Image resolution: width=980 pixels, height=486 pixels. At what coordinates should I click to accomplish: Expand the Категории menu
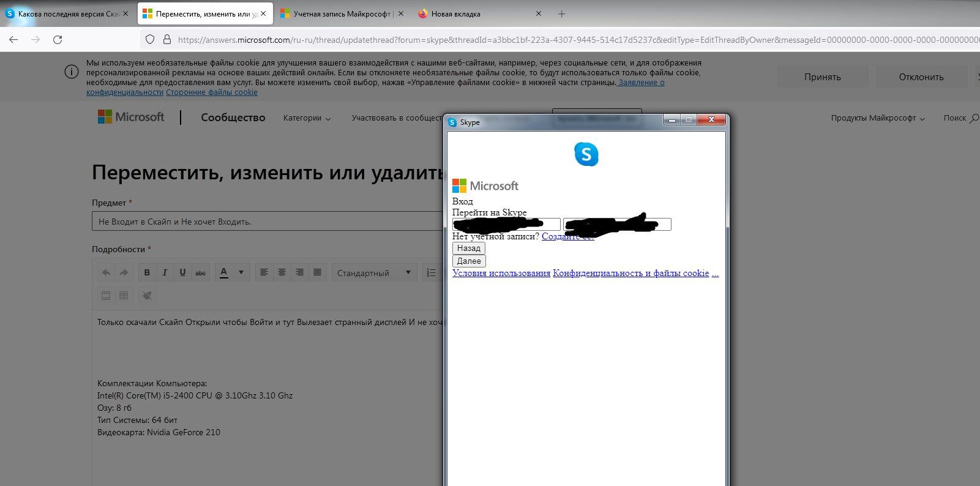pyautogui.click(x=307, y=118)
